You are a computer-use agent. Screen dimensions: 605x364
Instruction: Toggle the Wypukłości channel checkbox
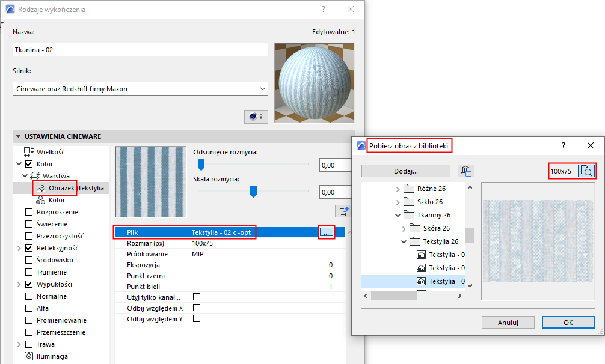coord(28,284)
